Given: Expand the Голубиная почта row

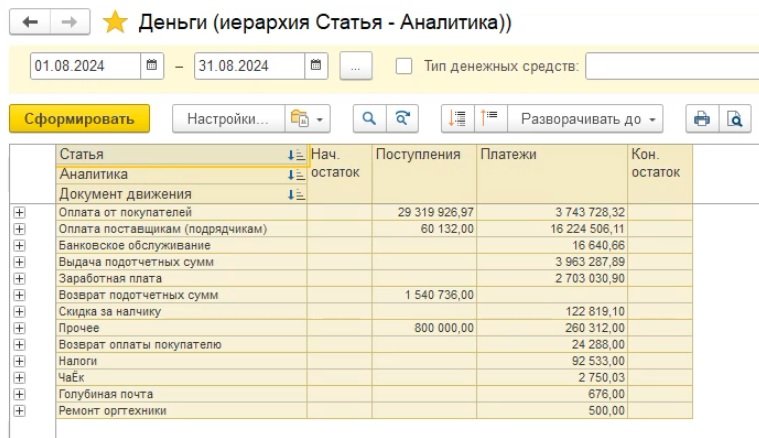Looking at the screenshot, I should coord(19,394).
